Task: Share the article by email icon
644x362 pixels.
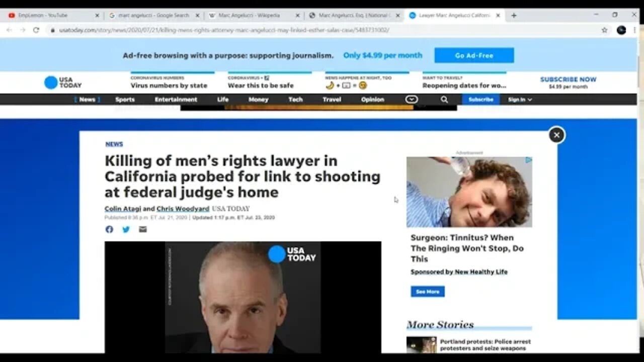Action: pos(143,229)
